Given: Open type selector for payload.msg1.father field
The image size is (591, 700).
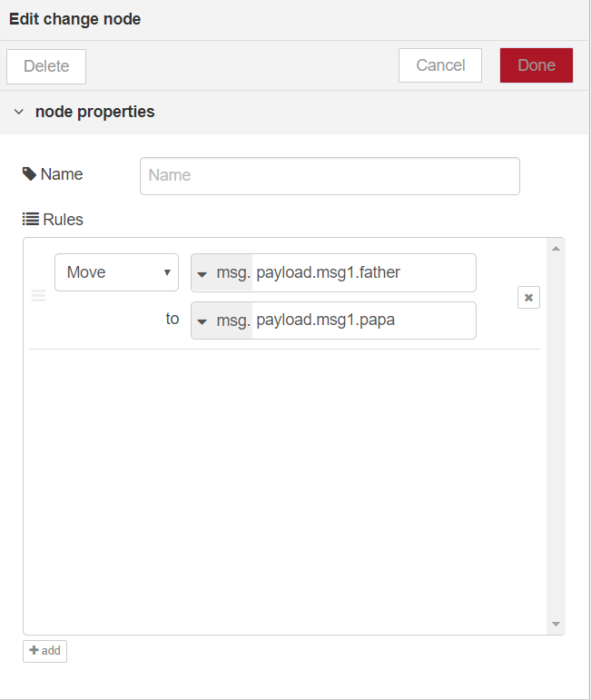Looking at the screenshot, I should tap(222, 272).
